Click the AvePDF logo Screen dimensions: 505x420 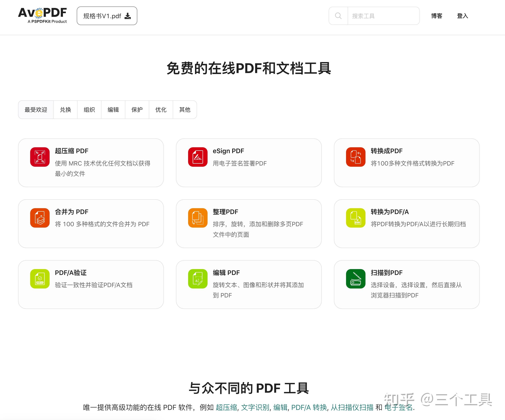tap(42, 16)
